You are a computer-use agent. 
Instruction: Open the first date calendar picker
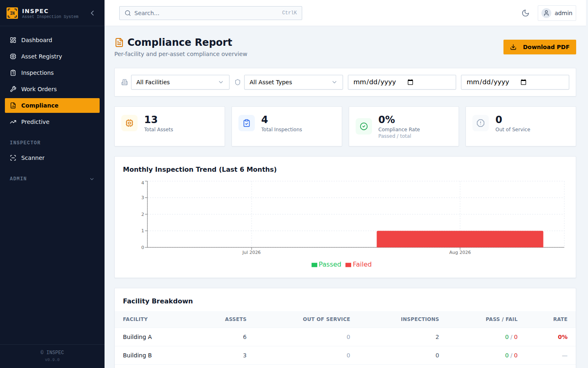click(x=410, y=82)
